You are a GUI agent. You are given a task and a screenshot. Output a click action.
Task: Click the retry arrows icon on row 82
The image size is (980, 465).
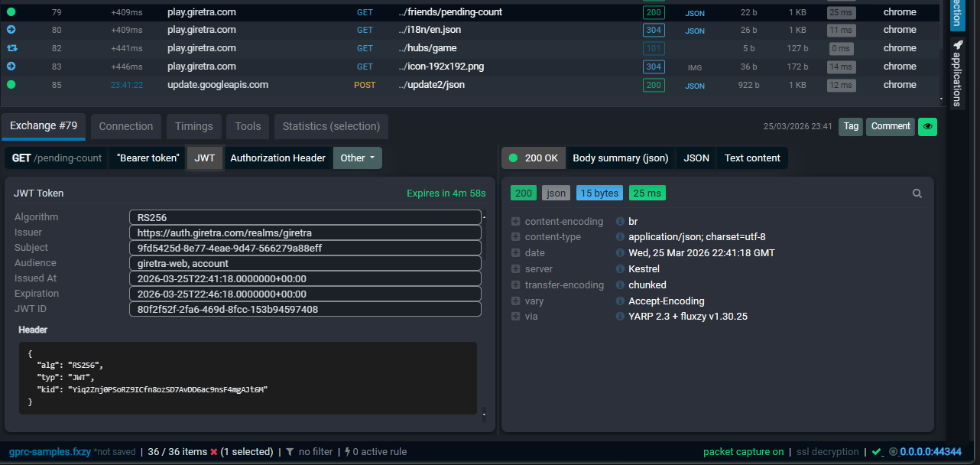pos(9,47)
